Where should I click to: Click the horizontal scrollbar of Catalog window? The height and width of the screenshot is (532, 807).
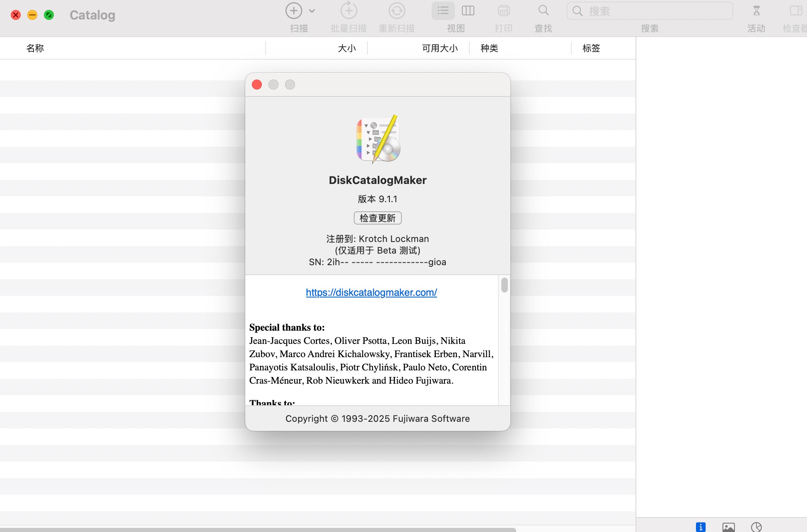click(258, 530)
